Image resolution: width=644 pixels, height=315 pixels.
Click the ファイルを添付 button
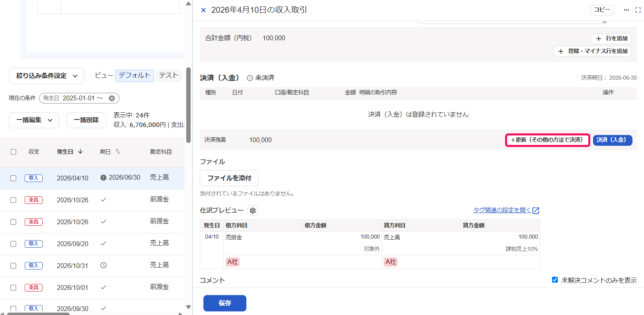(x=229, y=178)
